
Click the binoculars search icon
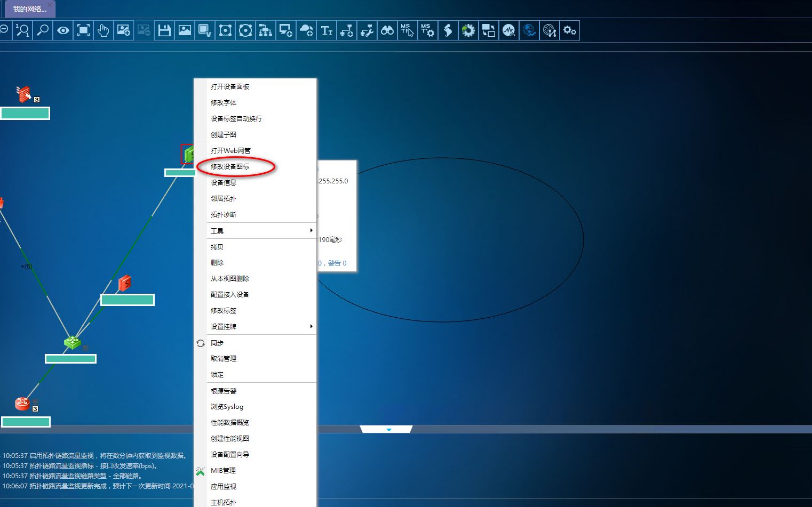[x=387, y=30]
